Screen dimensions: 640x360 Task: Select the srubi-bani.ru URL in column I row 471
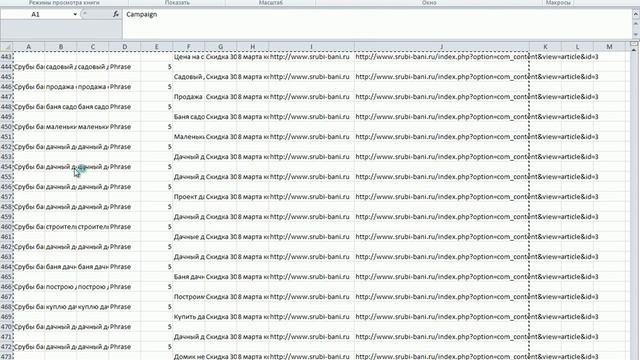pos(311,337)
